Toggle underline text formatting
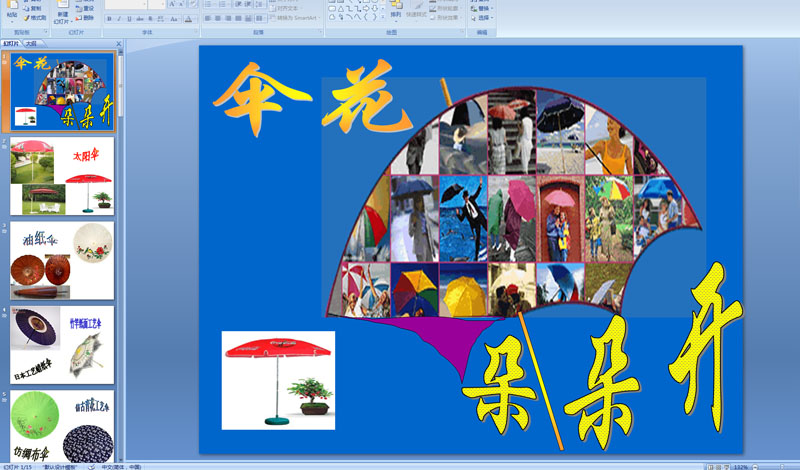 pyautogui.click(x=128, y=18)
